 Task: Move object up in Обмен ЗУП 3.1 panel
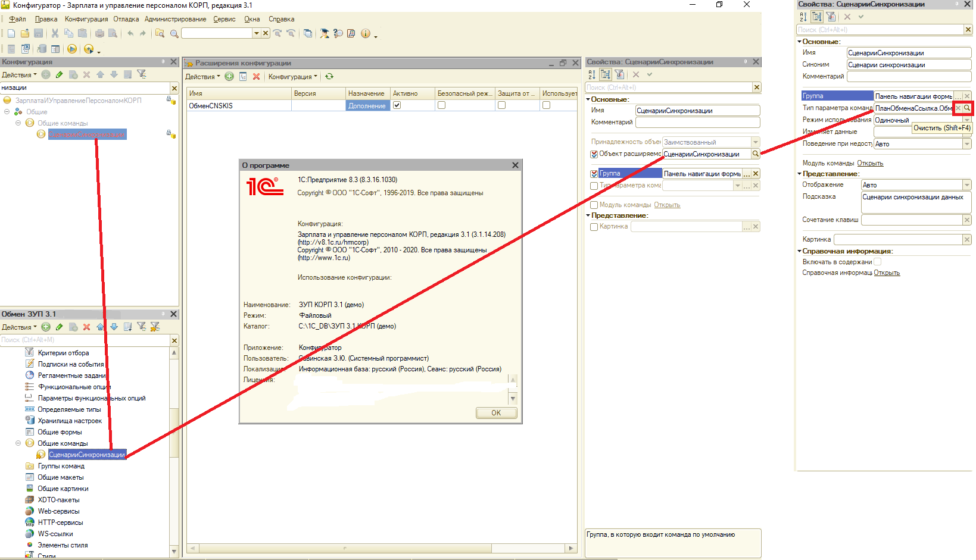100,327
